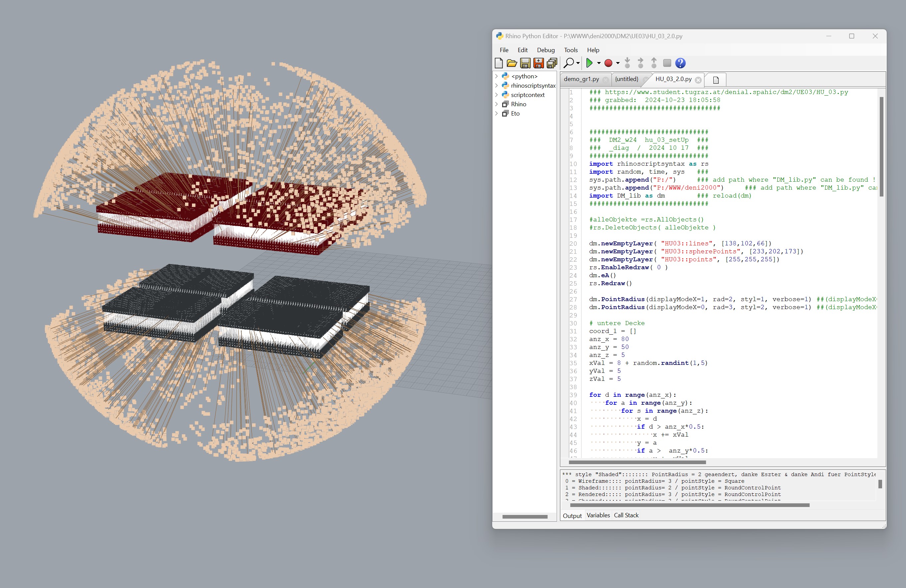Run the HU_03_2.0.py script
Screen dimensions: 906x588
coord(589,63)
